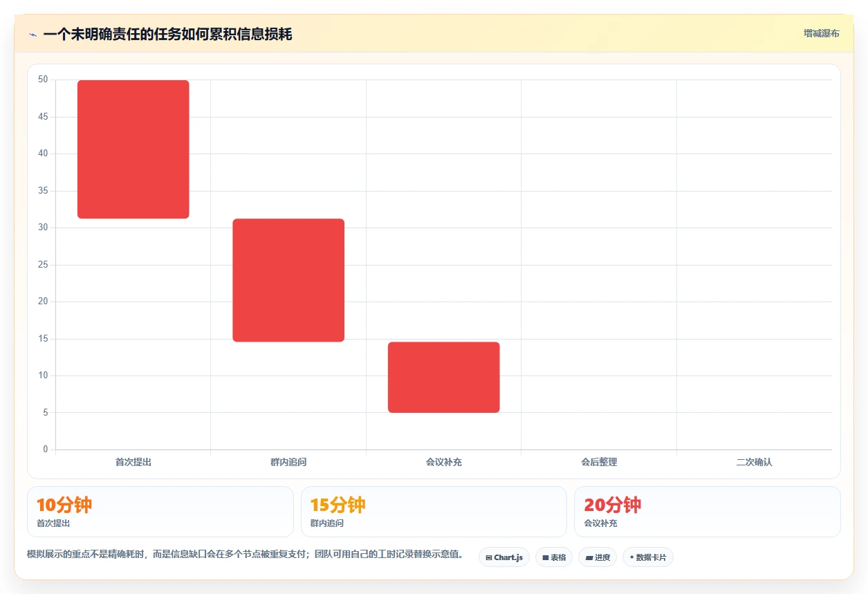Click the 会议补充 x-axis label
The height and width of the screenshot is (594, 868).
[x=443, y=462]
